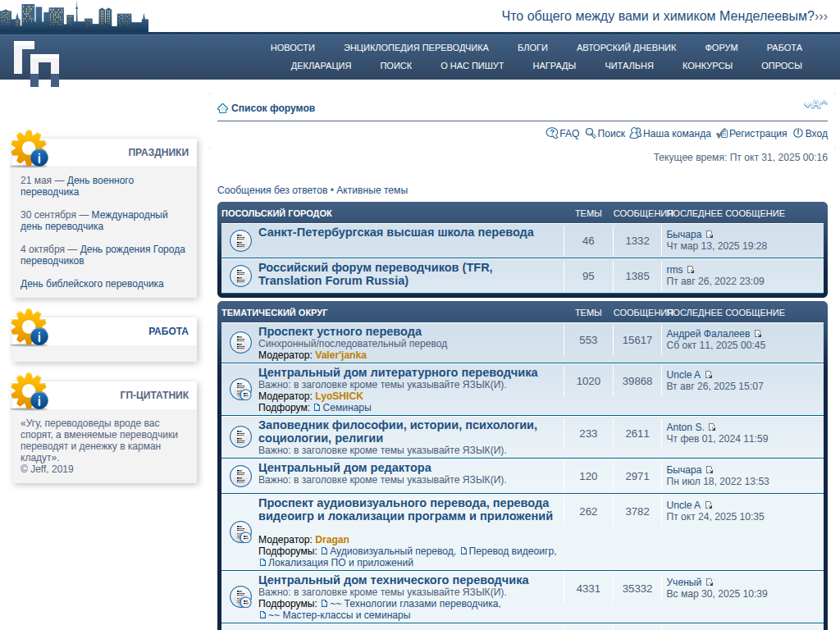The height and width of the screenshot is (630, 840).
Task: Click the site logo in header
Action: [37, 62]
